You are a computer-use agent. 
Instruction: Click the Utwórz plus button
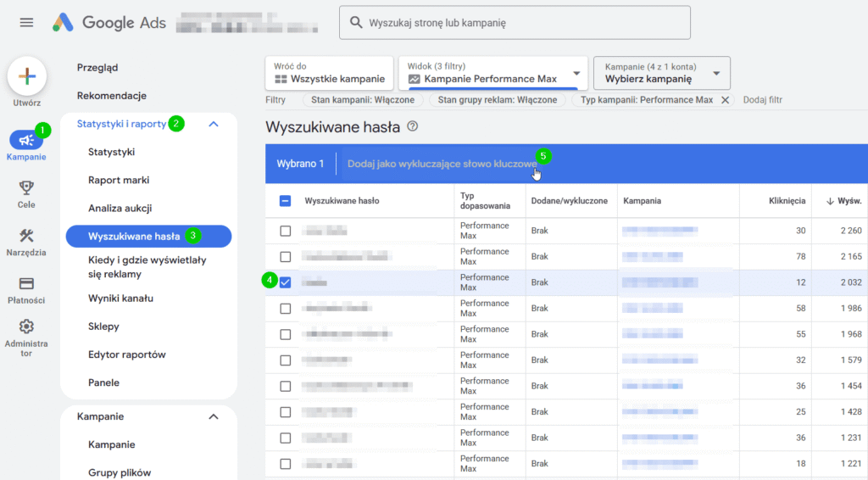click(26, 75)
